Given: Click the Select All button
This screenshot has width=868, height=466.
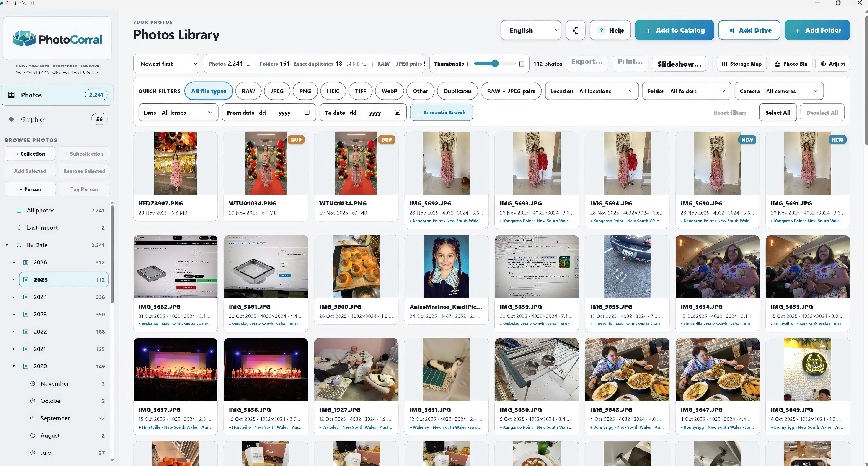Looking at the screenshot, I should [x=778, y=113].
